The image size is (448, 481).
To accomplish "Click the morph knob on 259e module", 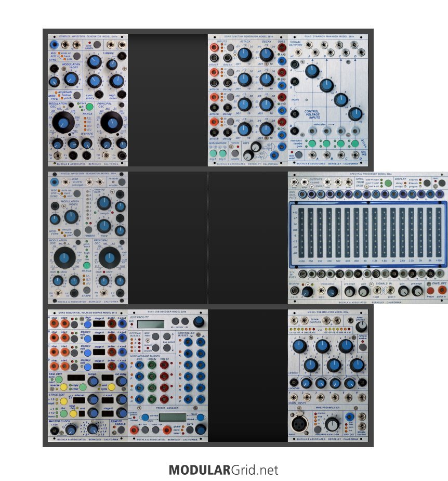I will [x=104, y=203].
